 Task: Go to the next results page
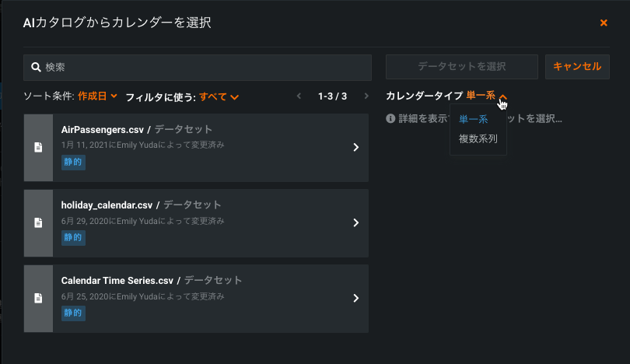(x=366, y=96)
